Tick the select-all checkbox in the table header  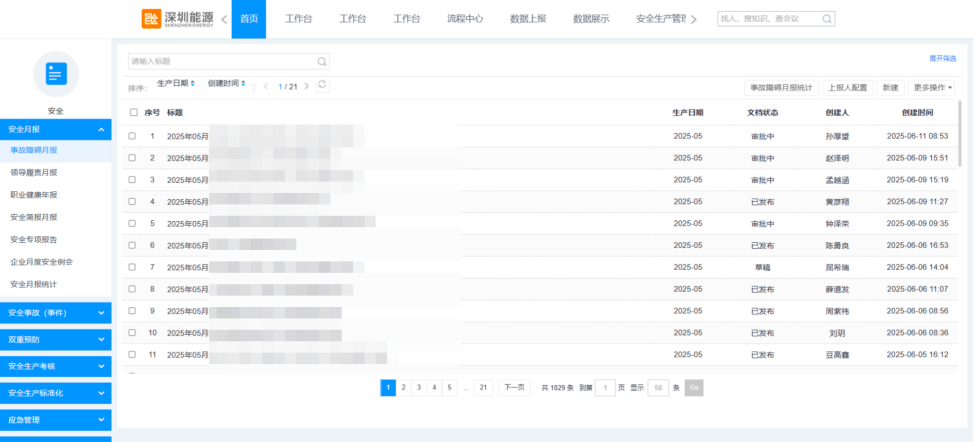pyautogui.click(x=133, y=112)
